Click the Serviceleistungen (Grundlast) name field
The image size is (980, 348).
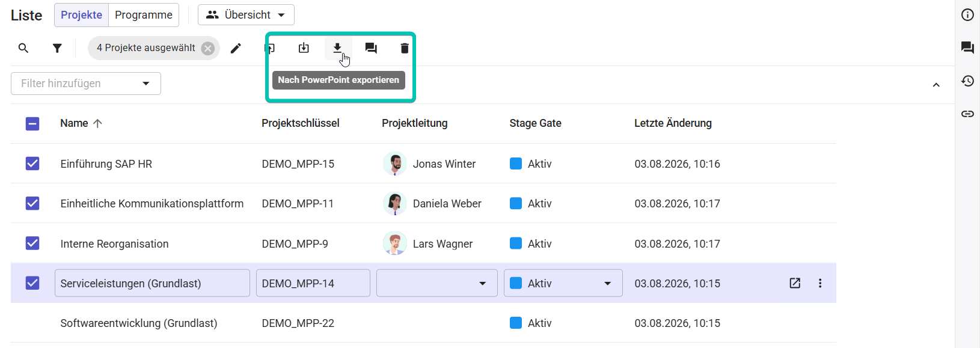(x=152, y=283)
